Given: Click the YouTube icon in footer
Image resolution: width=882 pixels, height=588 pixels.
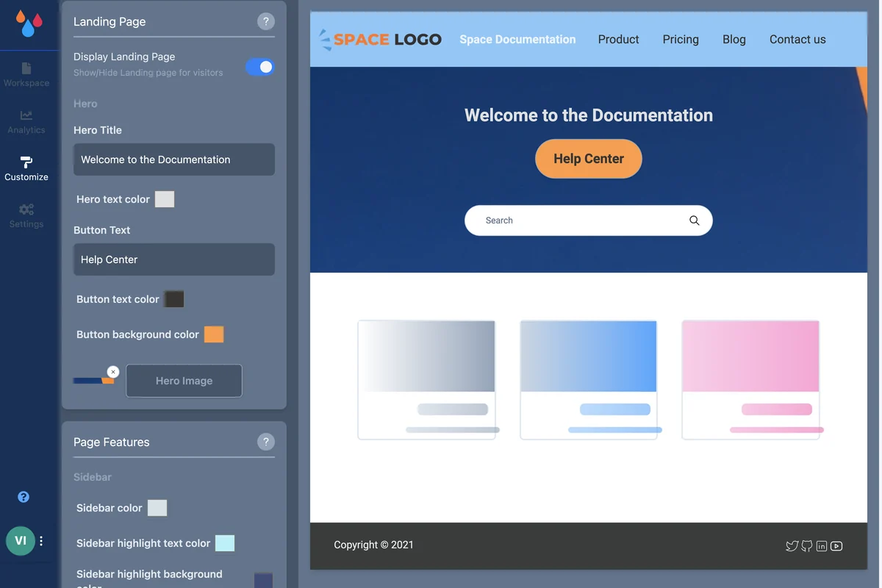Looking at the screenshot, I should click(836, 546).
